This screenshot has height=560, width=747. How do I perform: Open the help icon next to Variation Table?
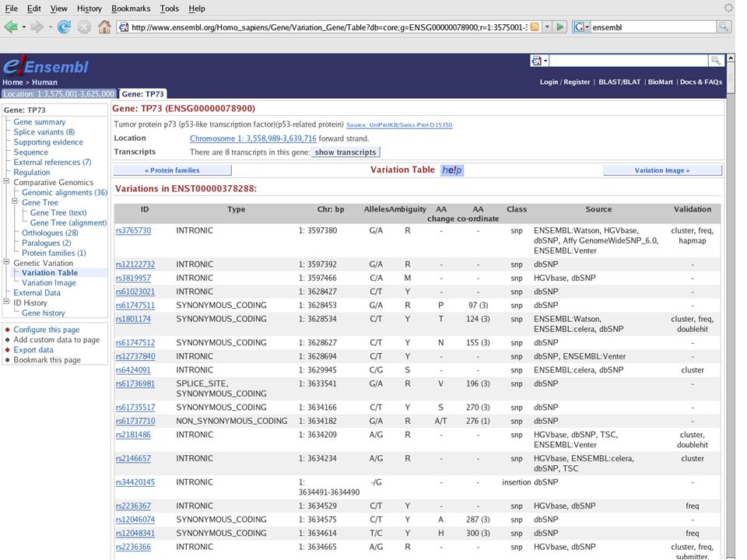[451, 170]
